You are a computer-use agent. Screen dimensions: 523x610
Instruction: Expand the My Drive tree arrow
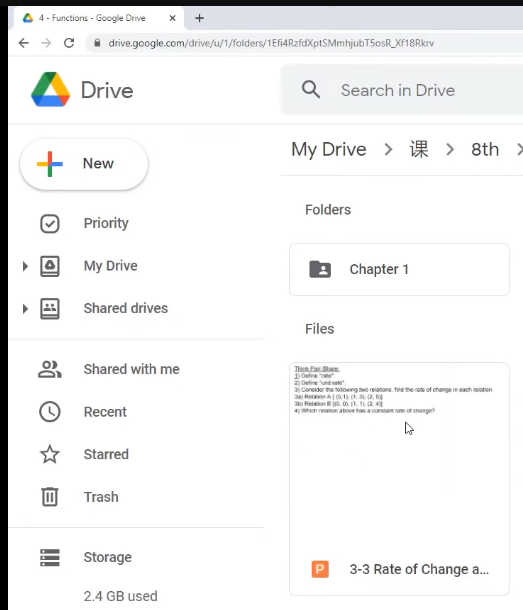(25, 266)
